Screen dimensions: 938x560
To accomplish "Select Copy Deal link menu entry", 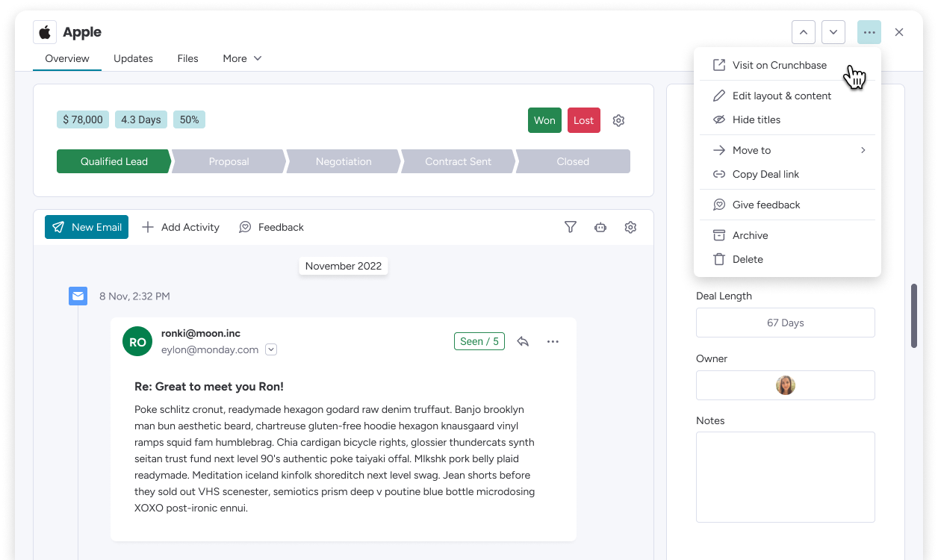I will coord(787,174).
